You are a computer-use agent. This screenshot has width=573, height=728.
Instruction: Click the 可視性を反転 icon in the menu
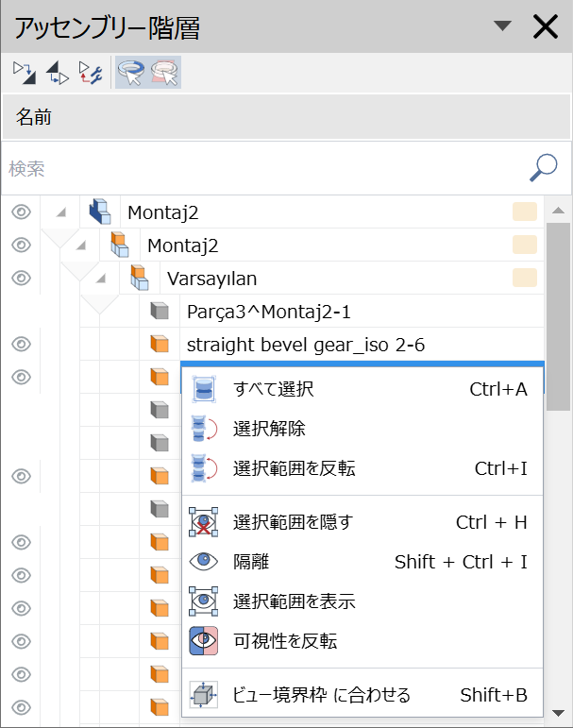[204, 641]
